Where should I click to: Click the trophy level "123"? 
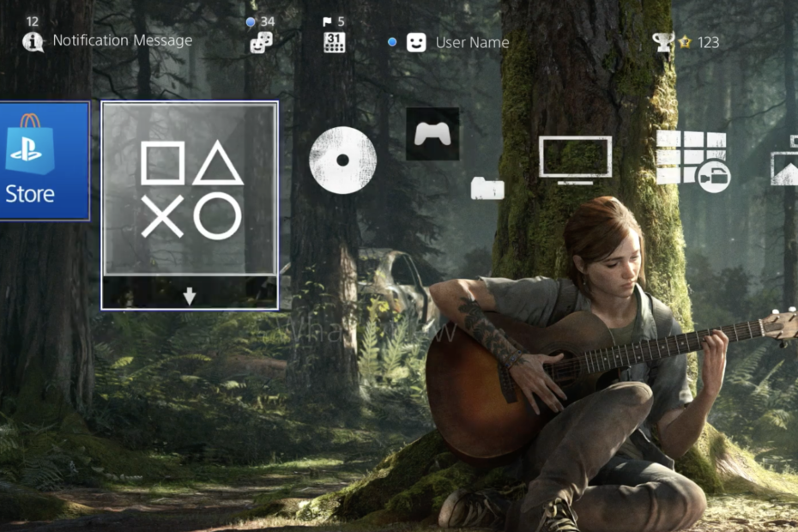[709, 42]
